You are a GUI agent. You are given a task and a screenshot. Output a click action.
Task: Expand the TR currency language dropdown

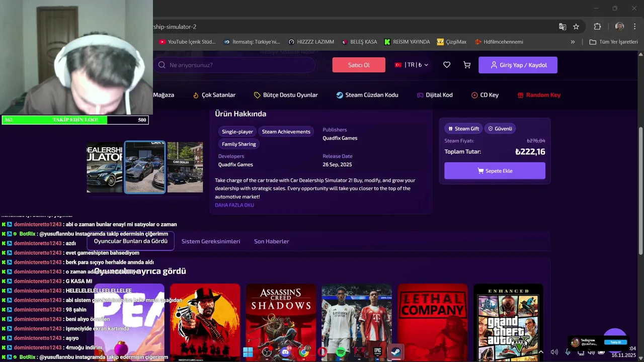412,65
